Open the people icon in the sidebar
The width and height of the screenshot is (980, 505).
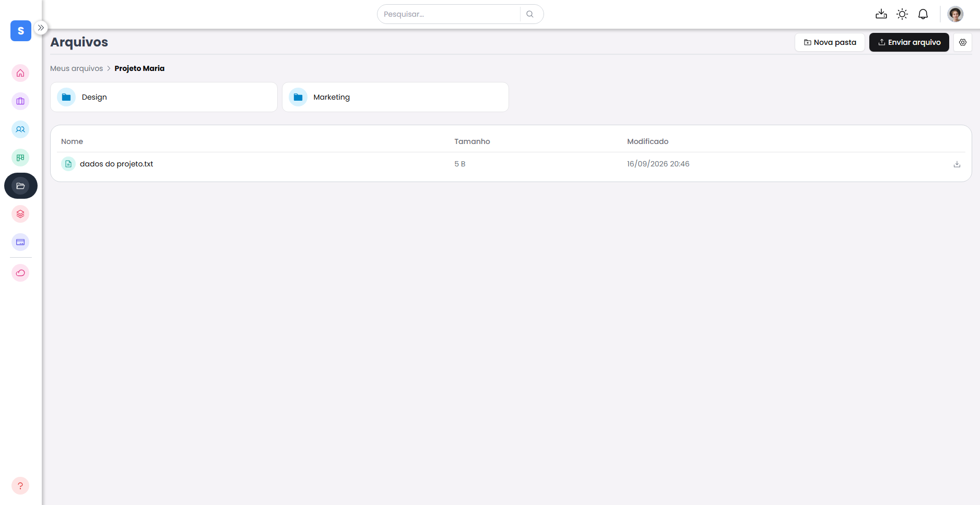click(20, 129)
